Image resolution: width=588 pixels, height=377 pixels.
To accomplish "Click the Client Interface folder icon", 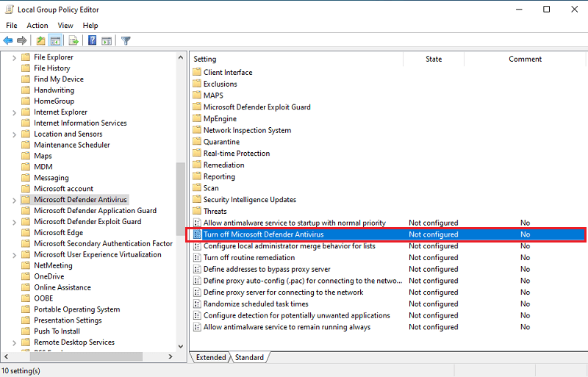I will click(x=197, y=72).
